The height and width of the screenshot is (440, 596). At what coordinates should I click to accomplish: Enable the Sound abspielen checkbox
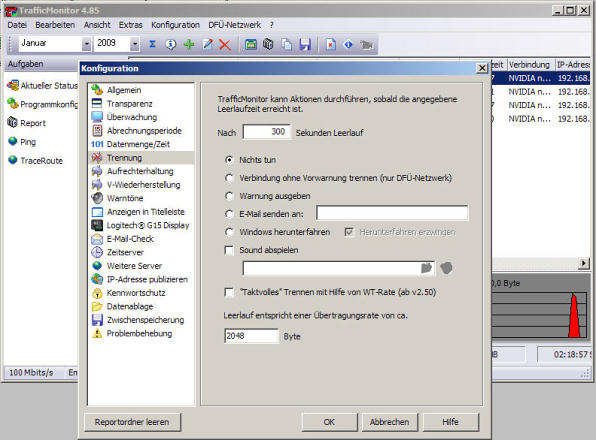229,250
